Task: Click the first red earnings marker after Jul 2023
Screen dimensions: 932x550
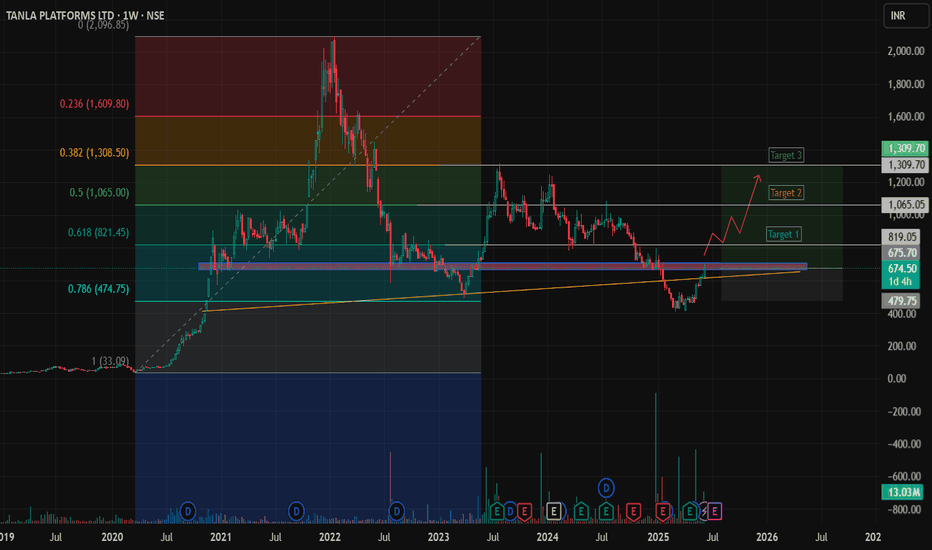Action: [x=524, y=511]
